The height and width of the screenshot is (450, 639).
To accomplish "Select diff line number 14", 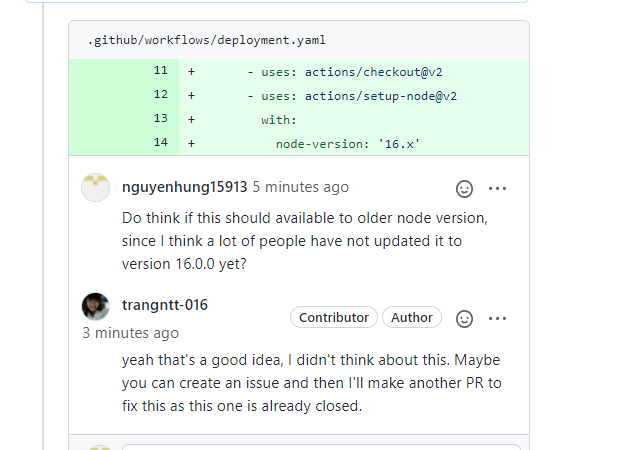I will coord(161,143).
